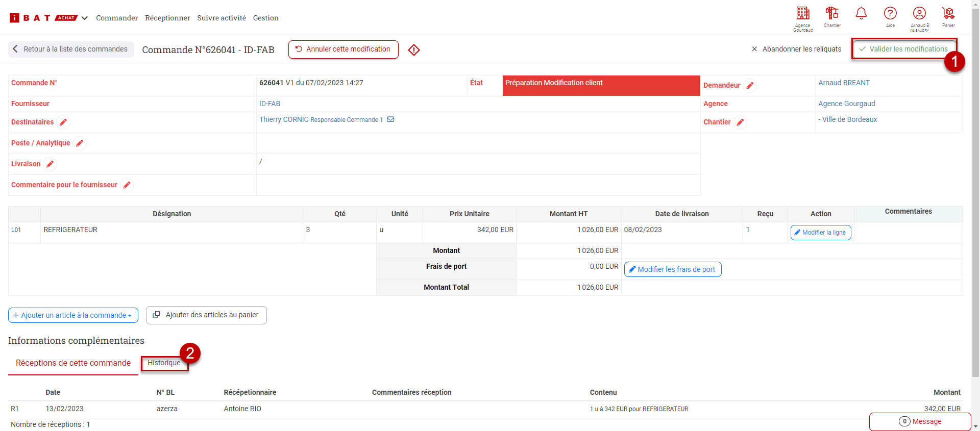The width and height of the screenshot is (980, 431).
Task: Open the Panier cart icon
Action: [948, 14]
